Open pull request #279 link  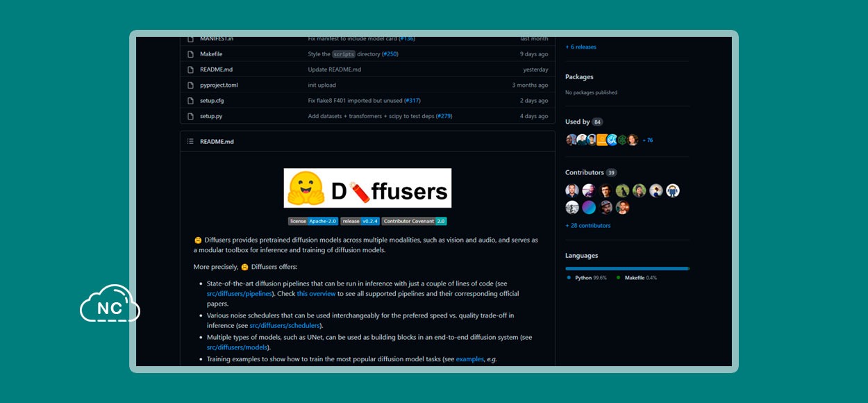click(x=444, y=116)
